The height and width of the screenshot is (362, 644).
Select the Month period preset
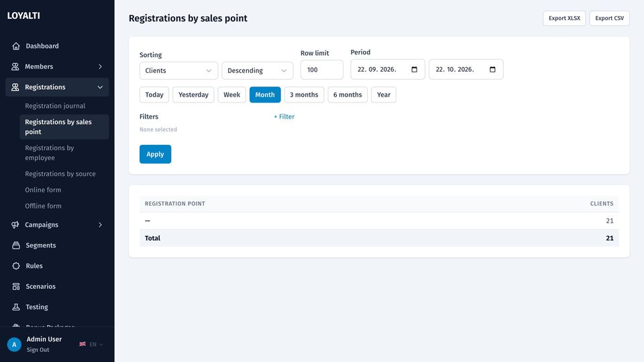pos(265,95)
